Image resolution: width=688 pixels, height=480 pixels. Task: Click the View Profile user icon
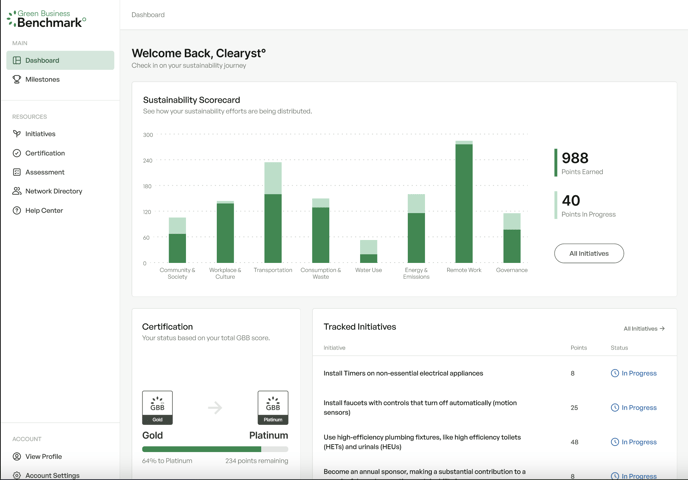[x=17, y=457]
